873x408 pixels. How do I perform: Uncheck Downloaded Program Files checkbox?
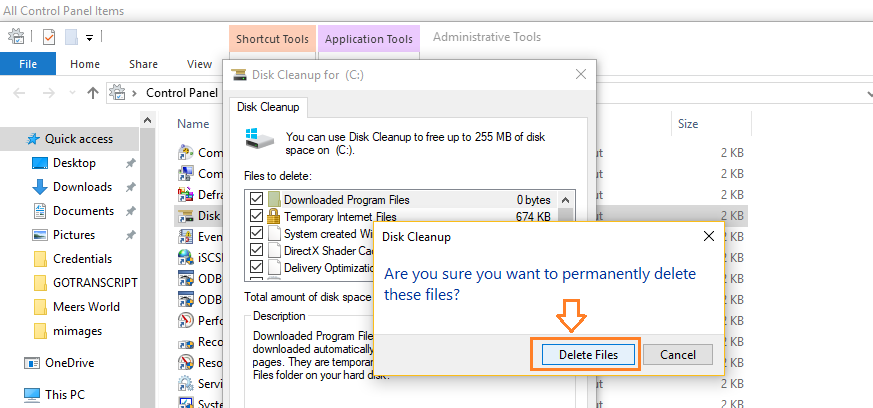(x=257, y=199)
